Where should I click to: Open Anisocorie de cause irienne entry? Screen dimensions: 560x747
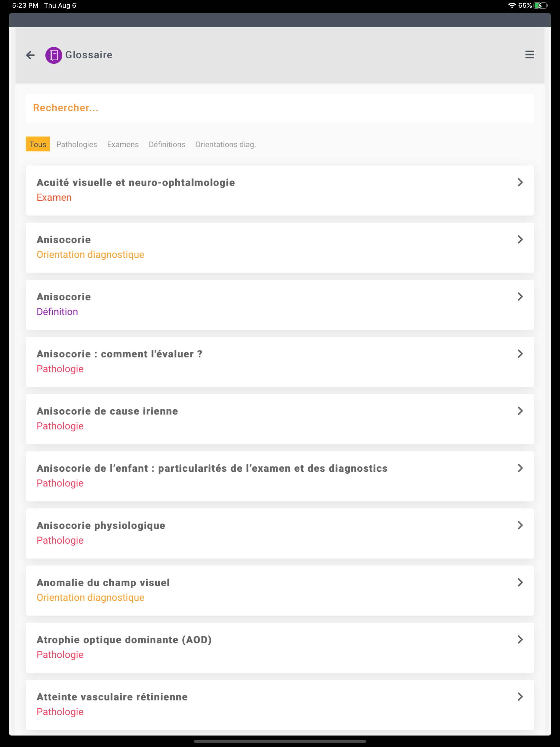(280, 419)
